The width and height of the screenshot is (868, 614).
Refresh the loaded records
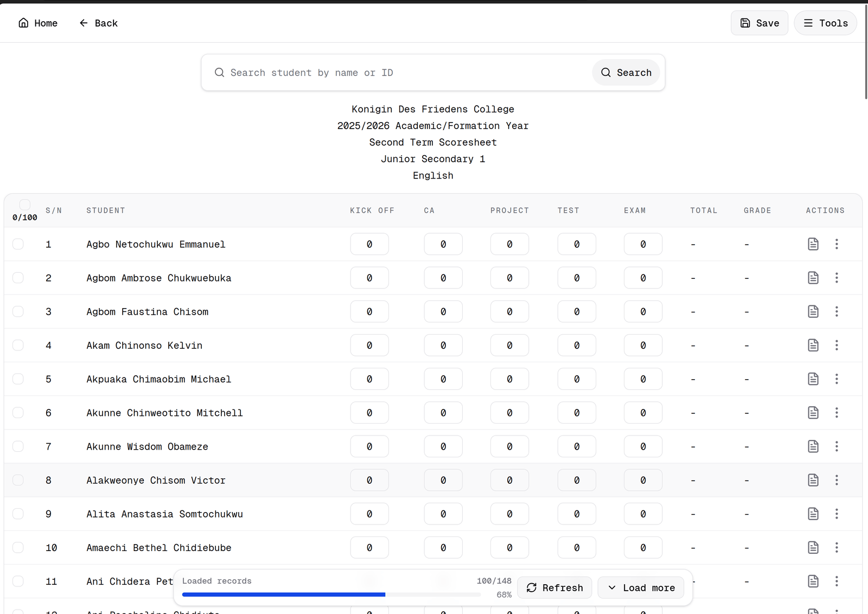click(x=554, y=588)
